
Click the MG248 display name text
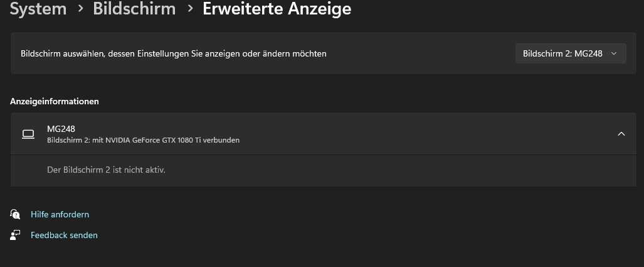pyautogui.click(x=61, y=129)
